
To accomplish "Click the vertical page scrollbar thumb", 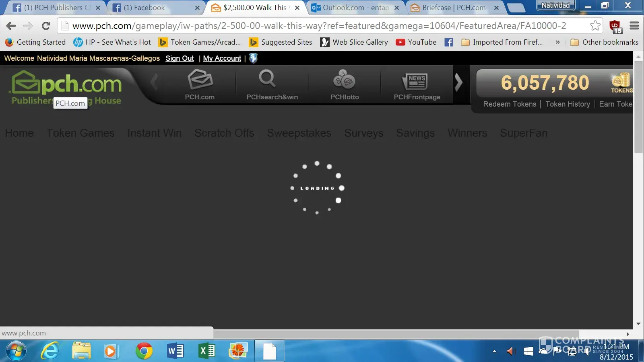I will 638,107.
